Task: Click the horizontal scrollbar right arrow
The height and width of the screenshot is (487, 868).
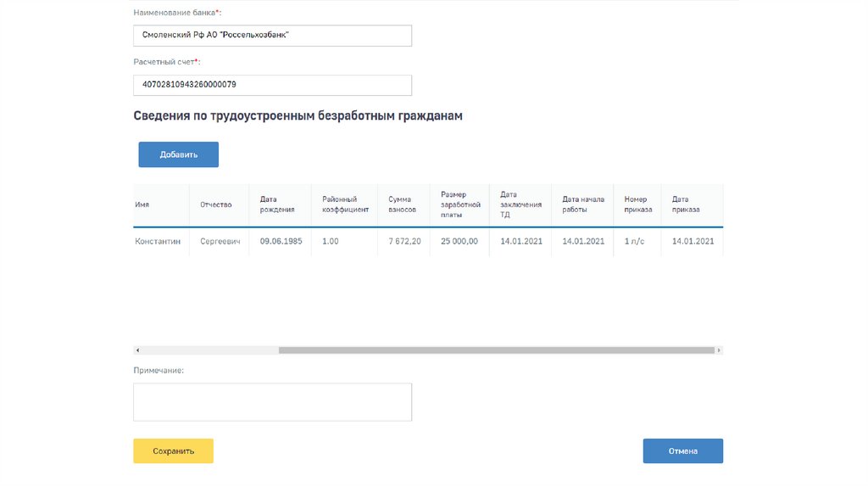Action: pyautogui.click(x=719, y=350)
